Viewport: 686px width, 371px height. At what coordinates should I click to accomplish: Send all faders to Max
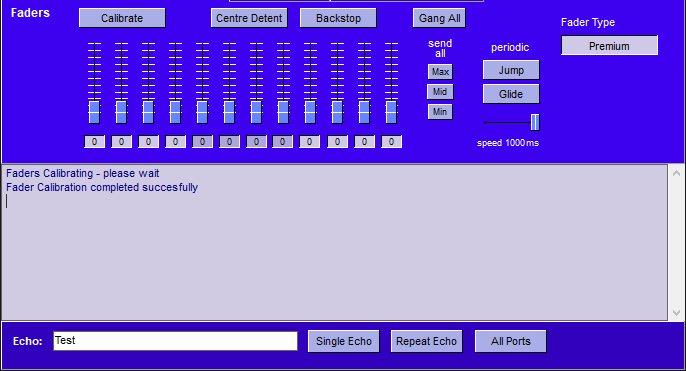440,72
